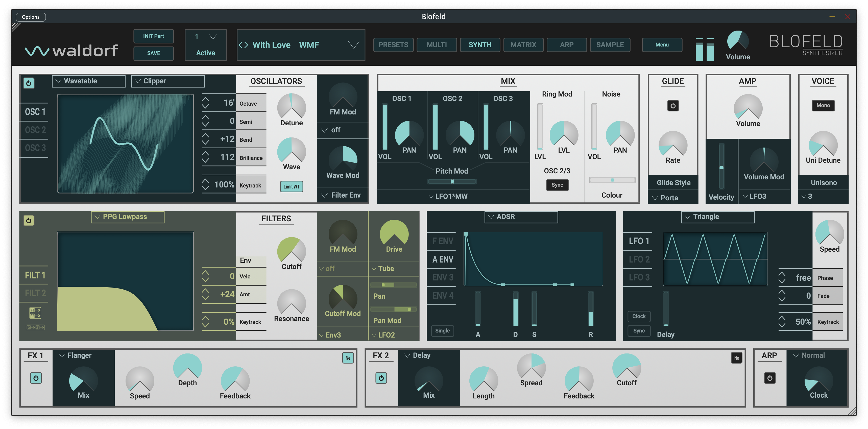The height and width of the screenshot is (429, 868).
Task: Enable Mono mode in the Voice panel
Action: coord(823,105)
